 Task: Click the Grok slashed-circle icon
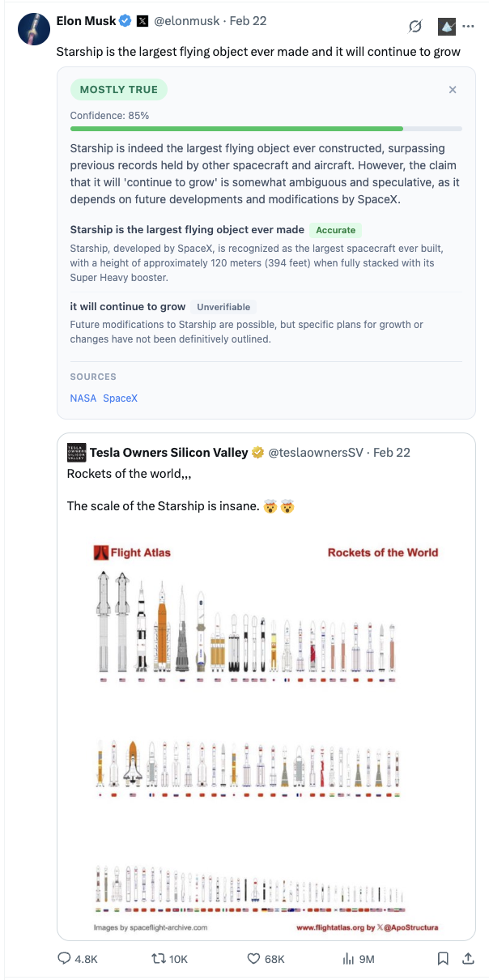tap(415, 27)
